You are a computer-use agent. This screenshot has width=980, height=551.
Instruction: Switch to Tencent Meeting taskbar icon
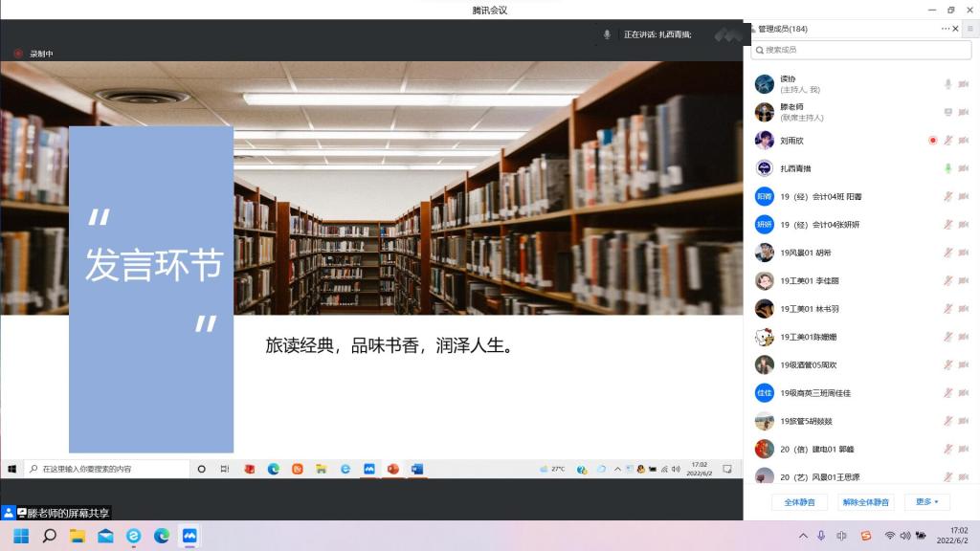click(x=189, y=536)
